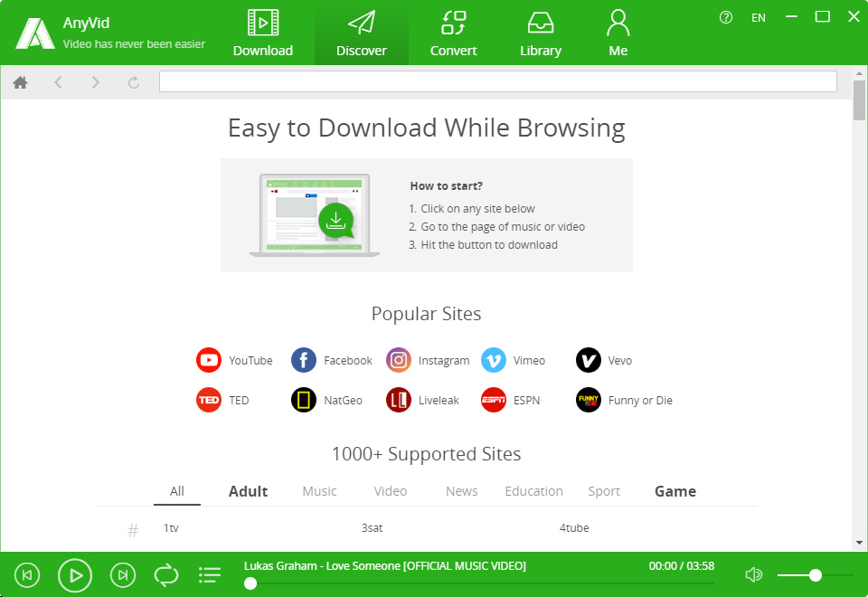
Task: Select the Sport category tab
Action: point(604,491)
